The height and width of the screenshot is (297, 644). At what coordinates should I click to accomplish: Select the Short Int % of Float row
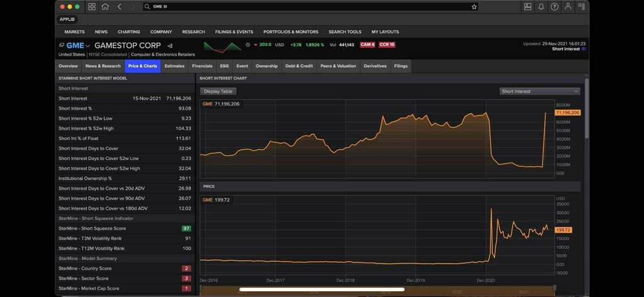point(125,139)
